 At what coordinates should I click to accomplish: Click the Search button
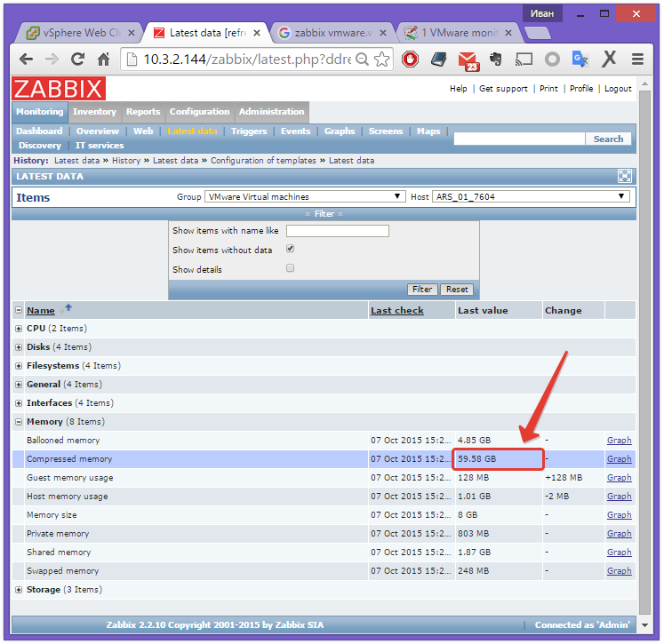coord(609,139)
